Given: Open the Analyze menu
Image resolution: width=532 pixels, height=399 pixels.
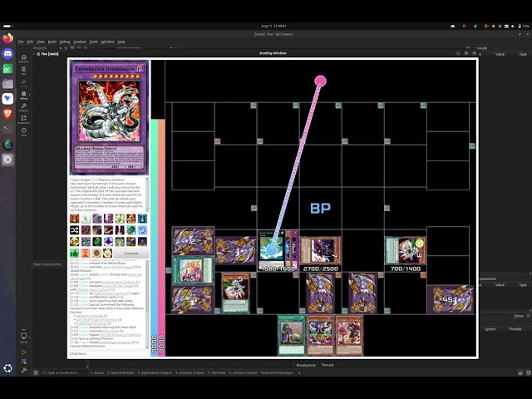Looking at the screenshot, I should tap(80, 42).
